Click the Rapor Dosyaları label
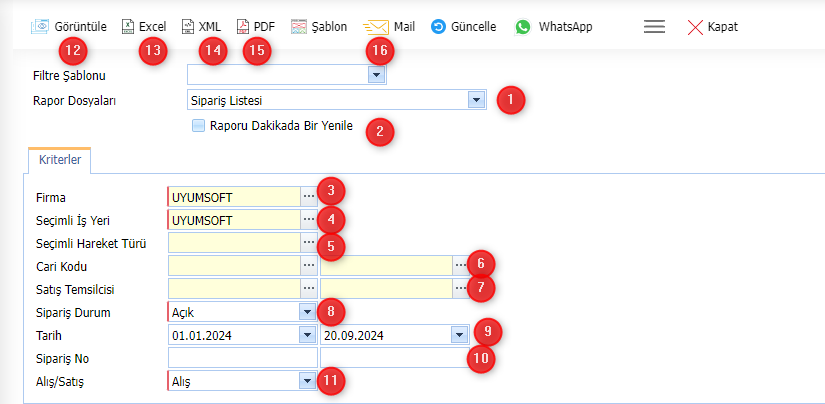This screenshot has width=825, height=404. coord(74,100)
